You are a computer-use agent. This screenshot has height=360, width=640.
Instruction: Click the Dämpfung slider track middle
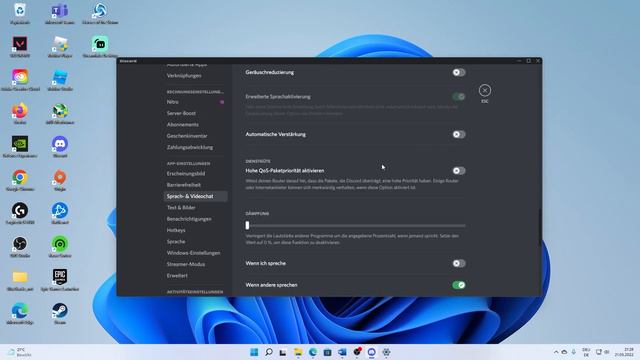point(356,225)
